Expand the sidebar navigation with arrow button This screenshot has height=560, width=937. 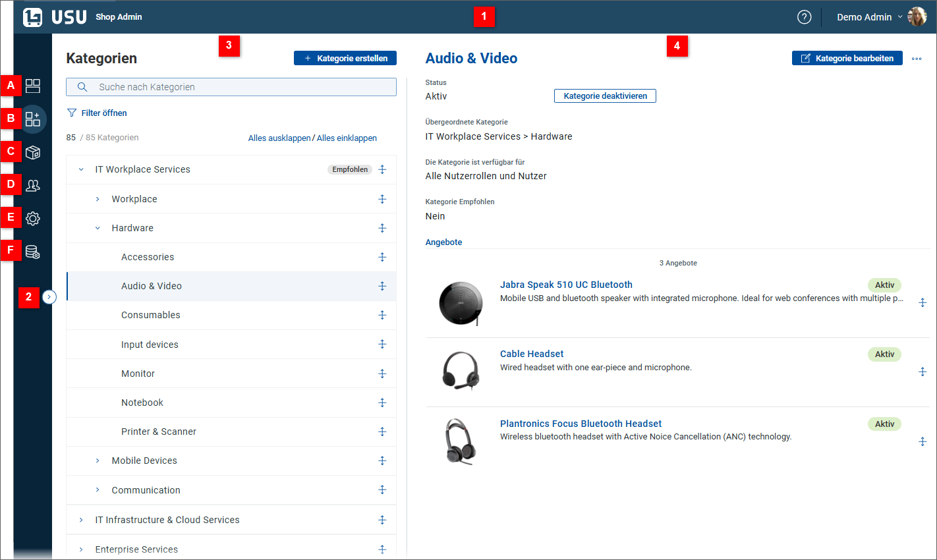[49, 297]
